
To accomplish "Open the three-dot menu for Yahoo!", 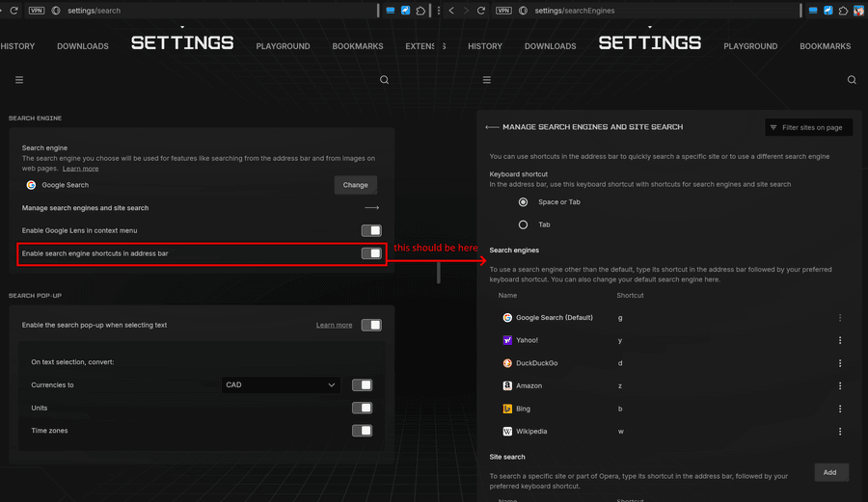I will [840, 340].
